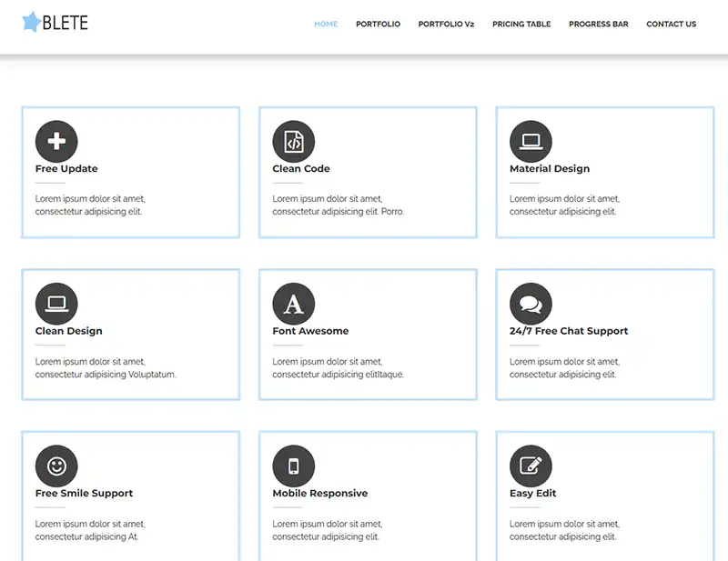The width and height of the screenshot is (728, 561).
Task: Select the 24/7 Free Chat Support heading
Action: point(569,331)
